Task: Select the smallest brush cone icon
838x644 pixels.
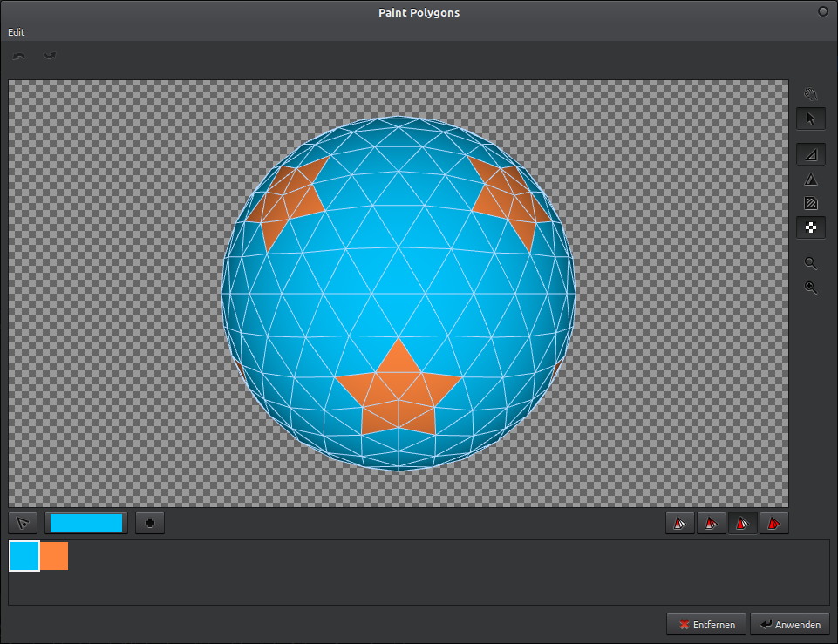Action: 679,523
